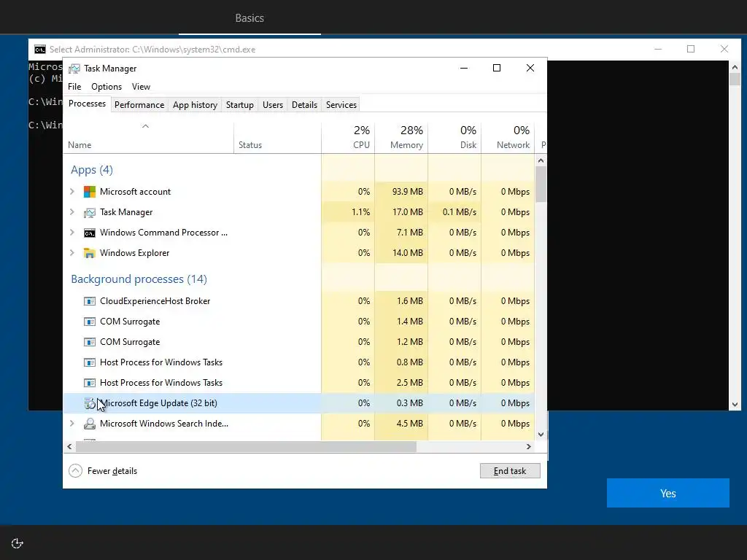Click the Background processes (14) heading
Screen dimensions: 747x560
[139, 279]
